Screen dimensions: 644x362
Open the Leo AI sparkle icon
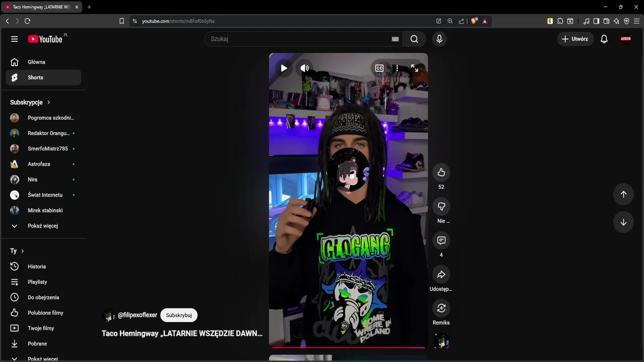(x=616, y=21)
